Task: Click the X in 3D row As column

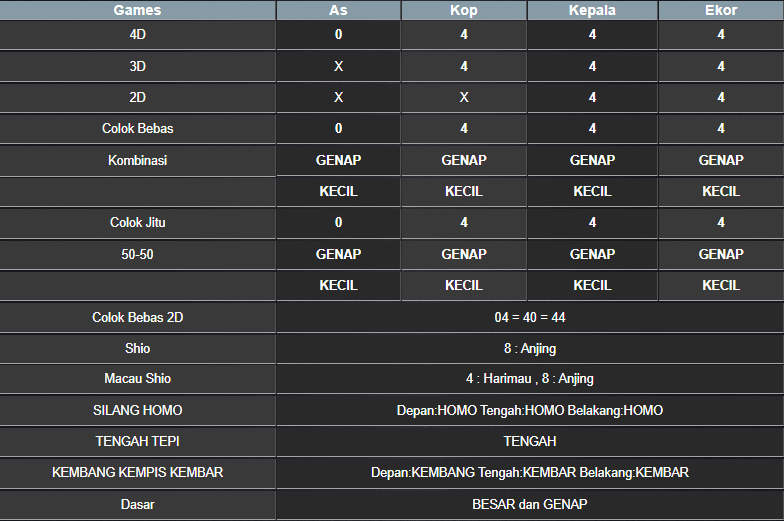Action: [338, 66]
